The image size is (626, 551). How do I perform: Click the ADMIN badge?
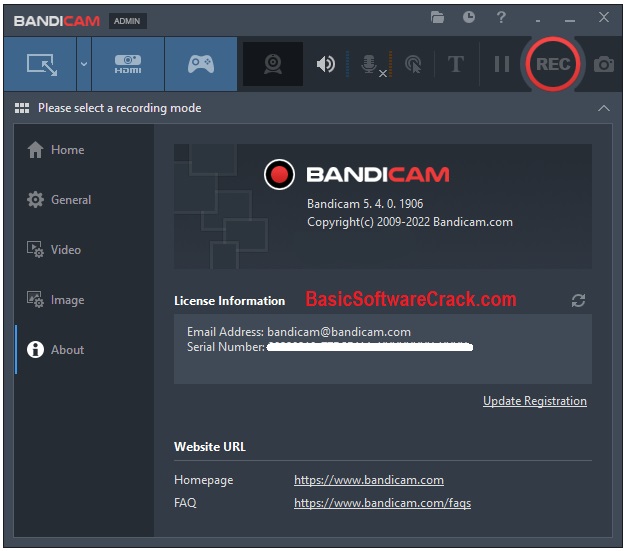(127, 21)
